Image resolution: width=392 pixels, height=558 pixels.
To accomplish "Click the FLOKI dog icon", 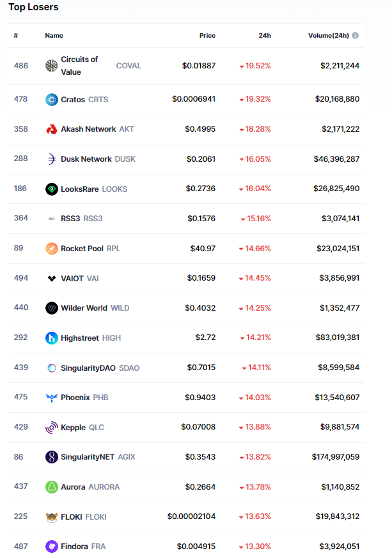I will click(x=52, y=517).
